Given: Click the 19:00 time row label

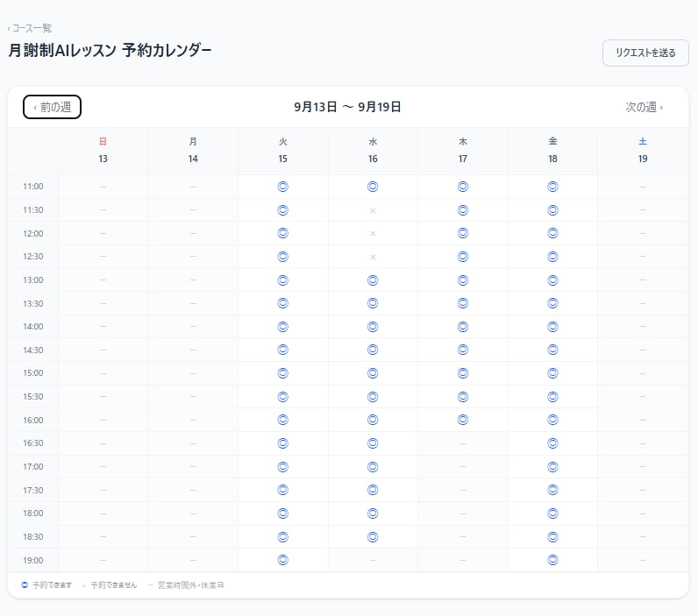Looking at the screenshot, I should tap(33, 561).
